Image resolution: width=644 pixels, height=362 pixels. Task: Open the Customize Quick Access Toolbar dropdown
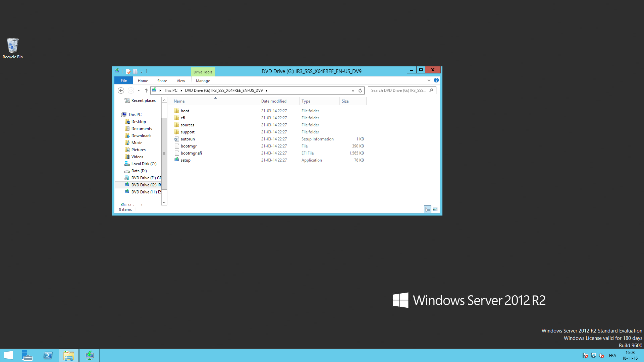(x=142, y=71)
